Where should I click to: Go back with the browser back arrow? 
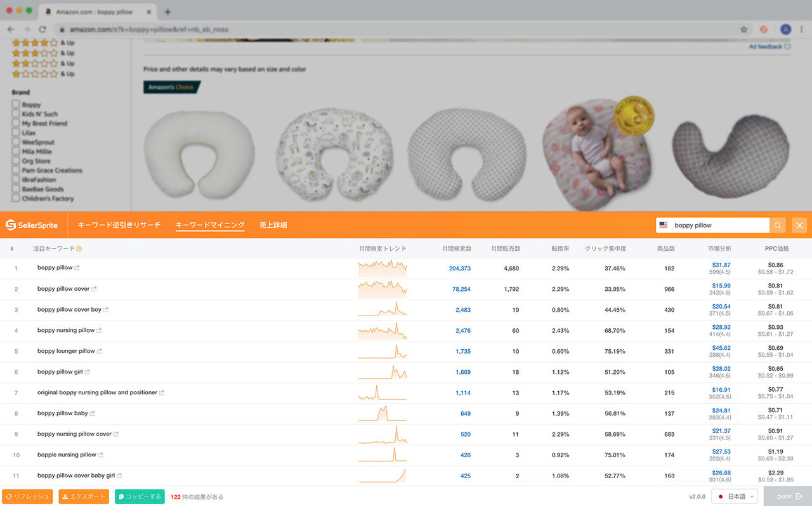11,29
